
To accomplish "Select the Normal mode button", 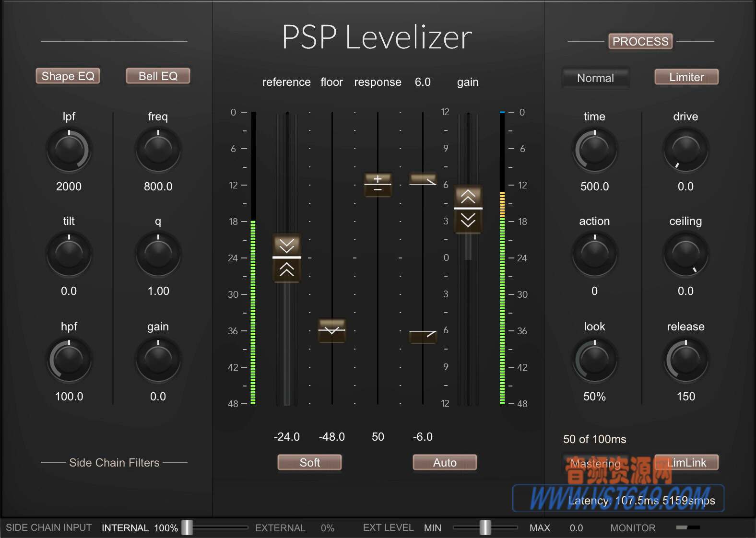I will click(596, 78).
